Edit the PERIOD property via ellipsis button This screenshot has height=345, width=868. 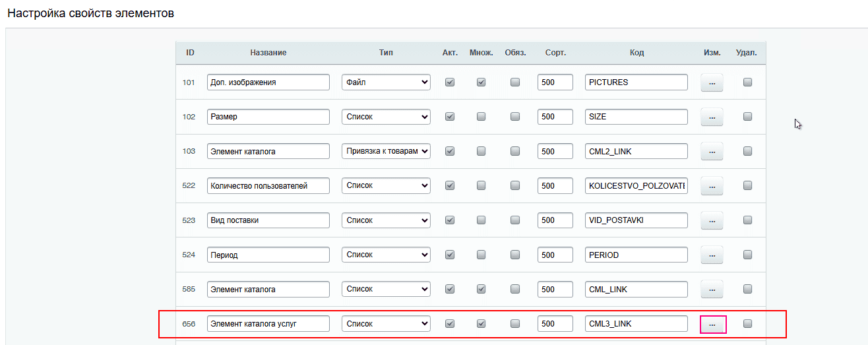[712, 255]
